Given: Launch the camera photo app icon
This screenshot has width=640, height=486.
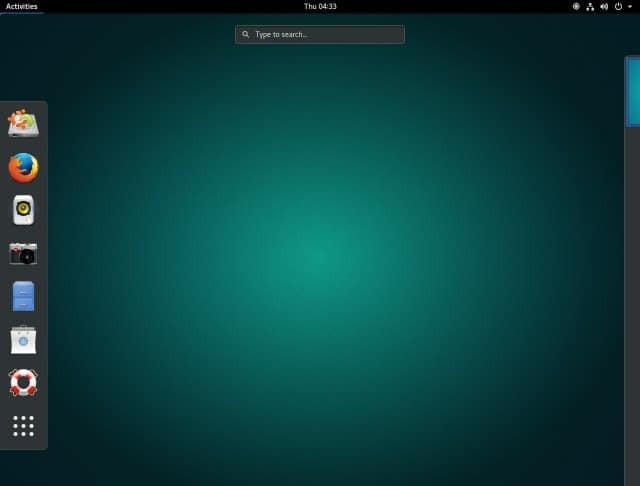Looking at the screenshot, I should coord(23,254).
